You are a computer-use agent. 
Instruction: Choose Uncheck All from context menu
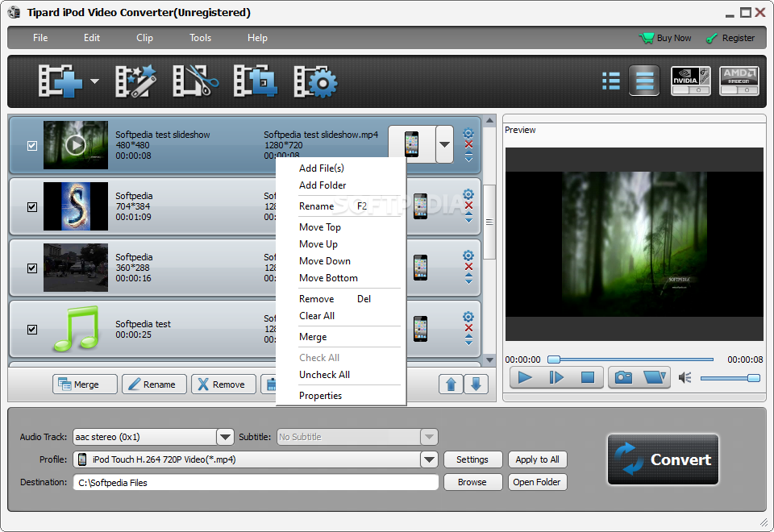(x=324, y=375)
